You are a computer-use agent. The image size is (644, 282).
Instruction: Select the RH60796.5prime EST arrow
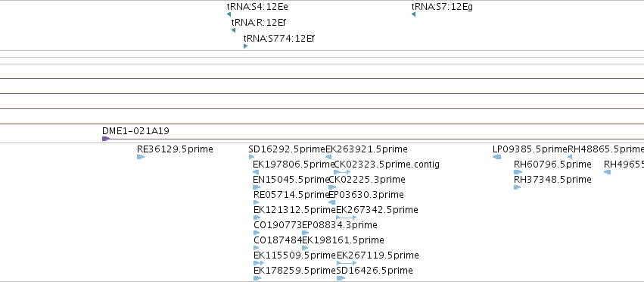coord(518,172)
